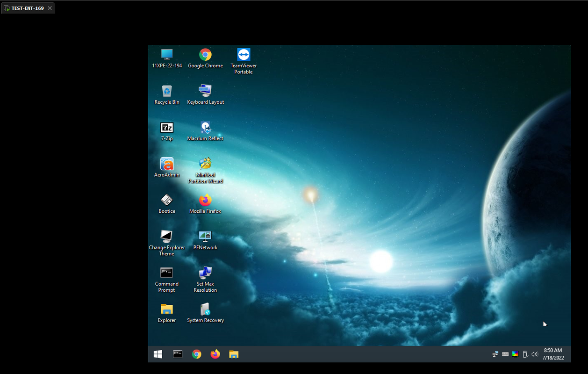The height and width of the screenshot is (374, 588).
Task: Select MiniTool Partition Wizard icon
Action: pos(205,170)
